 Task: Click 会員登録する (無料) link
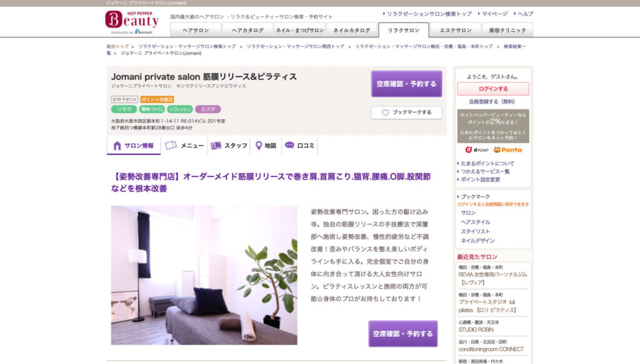[492, 102]
